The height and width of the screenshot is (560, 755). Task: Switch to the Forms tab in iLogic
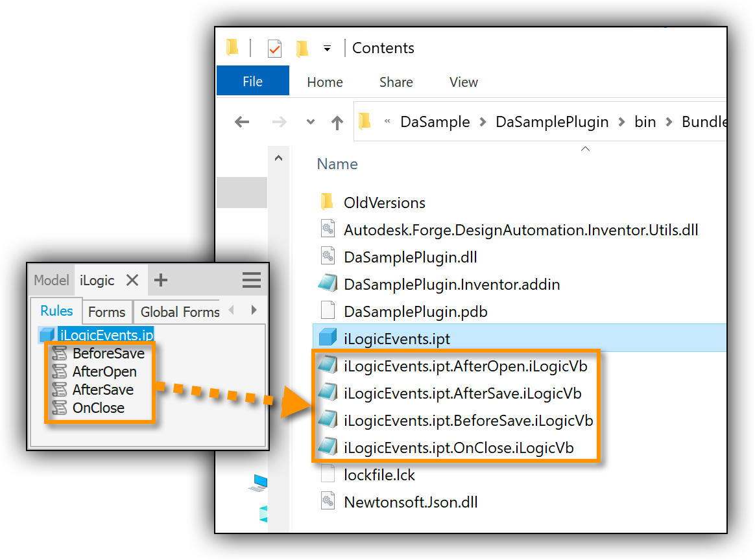point(107,312)
